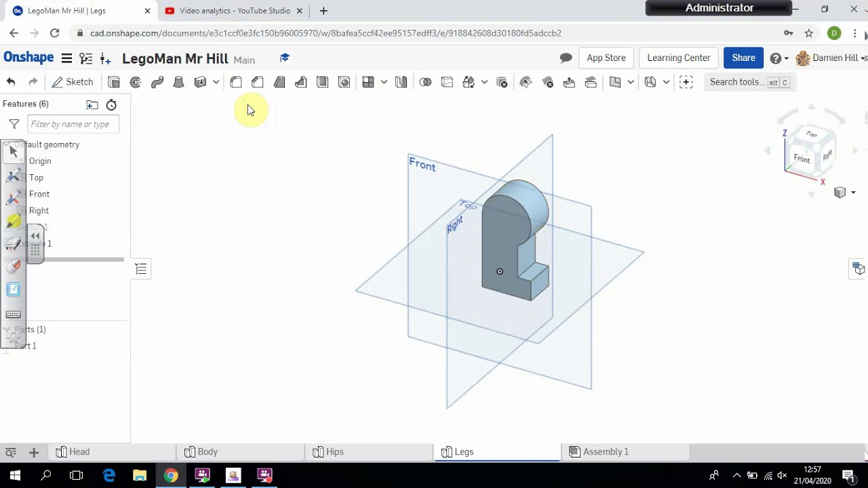The height and width of the screenshot is (488, 868).
Task: Click the dashed-box plus icon in toolbar
Action: [x=686, y=82]
